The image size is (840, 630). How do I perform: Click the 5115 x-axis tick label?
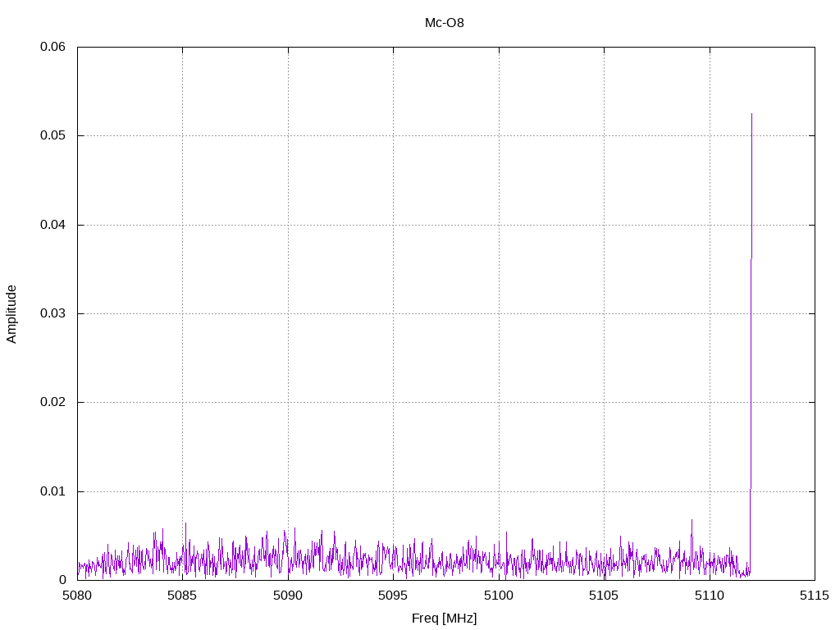click(815, 596)
